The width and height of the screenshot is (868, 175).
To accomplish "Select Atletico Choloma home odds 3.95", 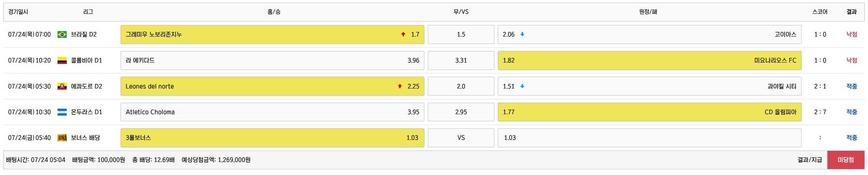I will point(272,112).
